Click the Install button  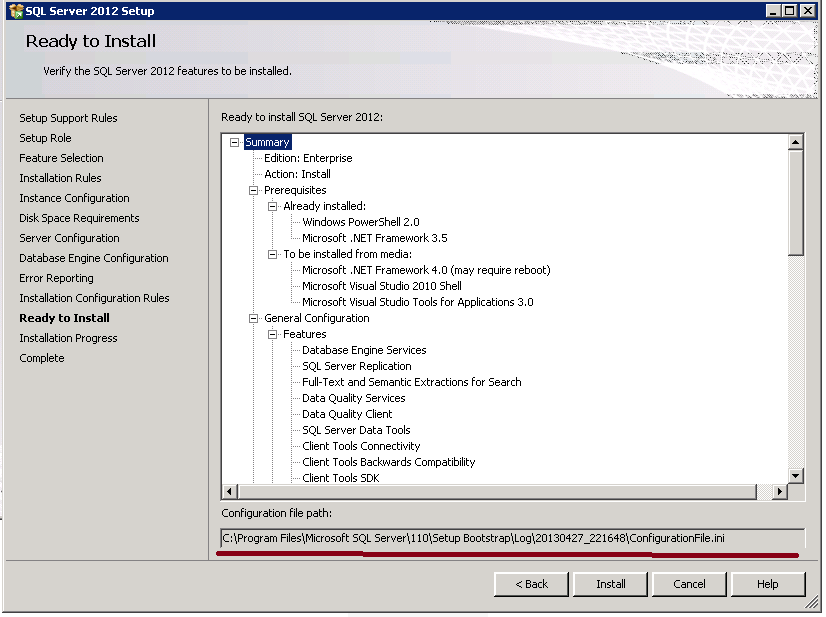611,584
